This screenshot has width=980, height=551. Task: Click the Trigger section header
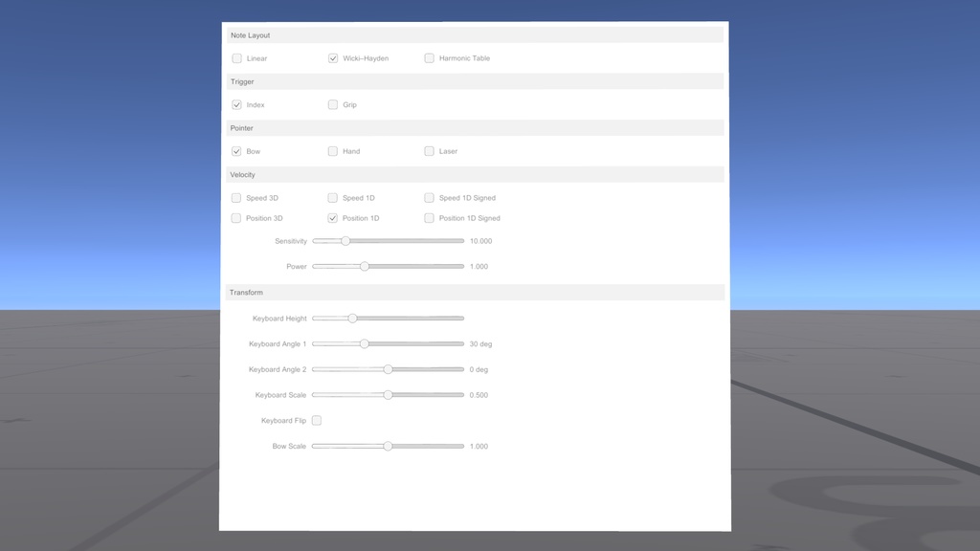pyautogui.click(x=475, y=82)
